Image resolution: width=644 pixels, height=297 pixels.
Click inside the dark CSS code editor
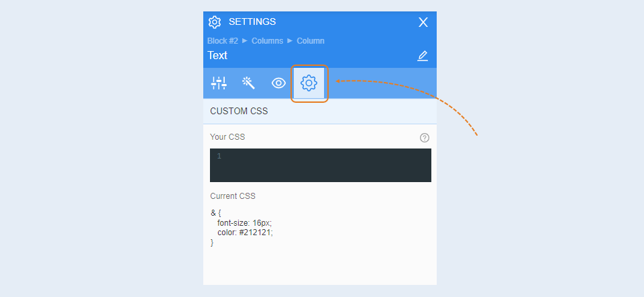click(321, 165)
